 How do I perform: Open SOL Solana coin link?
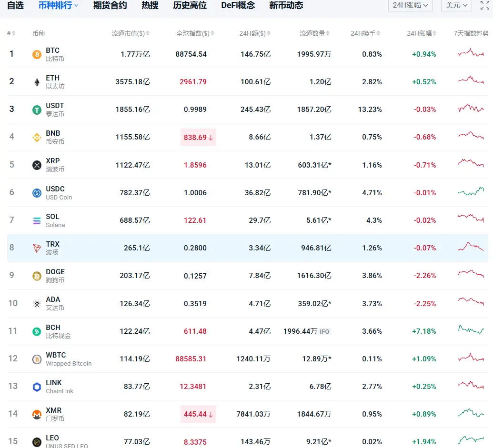click(x=55, y=220)
